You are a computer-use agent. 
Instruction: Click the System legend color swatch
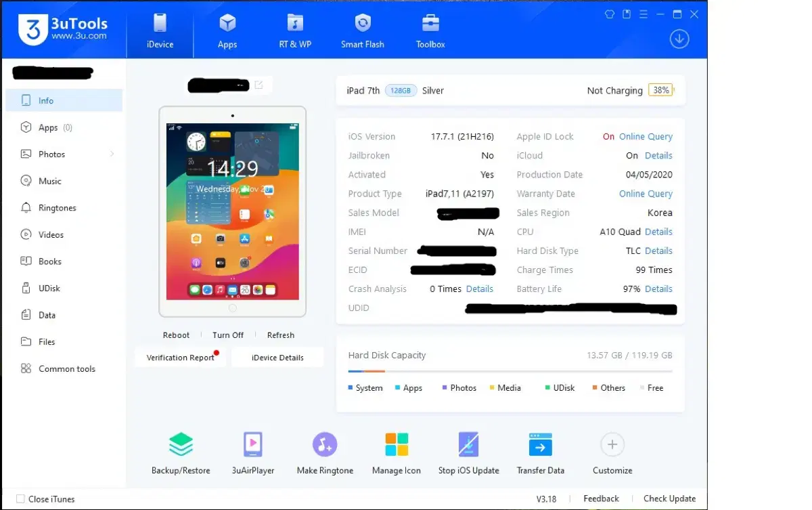[351, 387]
